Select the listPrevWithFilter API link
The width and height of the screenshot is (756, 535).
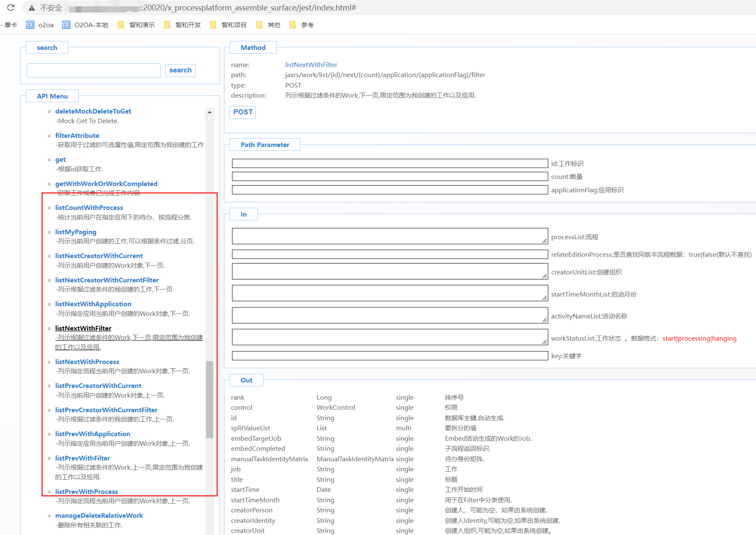click(83, 458)
